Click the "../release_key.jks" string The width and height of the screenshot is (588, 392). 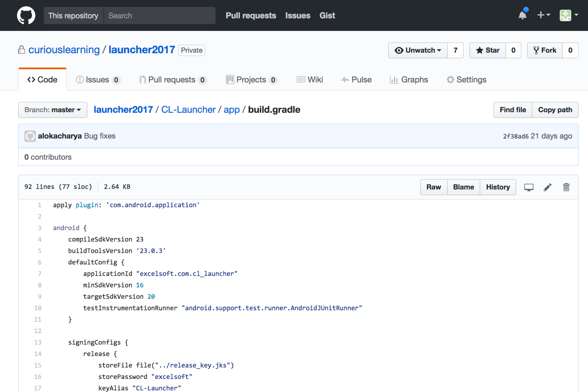[x=192, y=365]
